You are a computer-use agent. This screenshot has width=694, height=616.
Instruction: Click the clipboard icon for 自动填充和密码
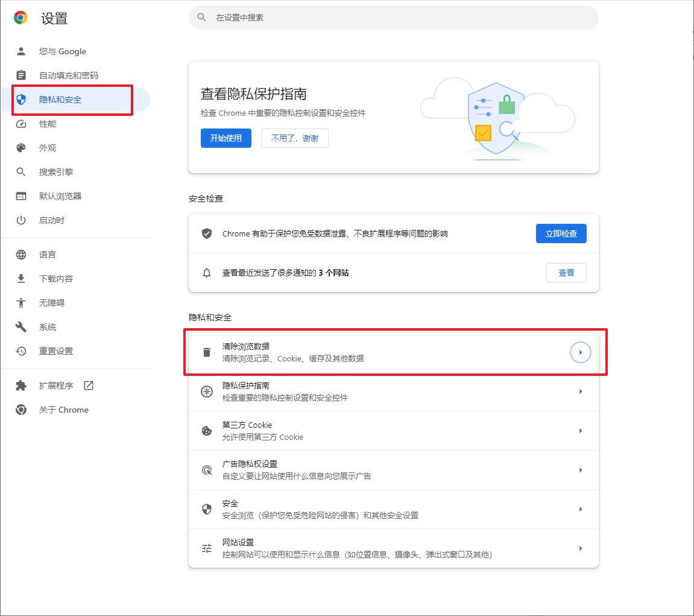coord(21,75)
